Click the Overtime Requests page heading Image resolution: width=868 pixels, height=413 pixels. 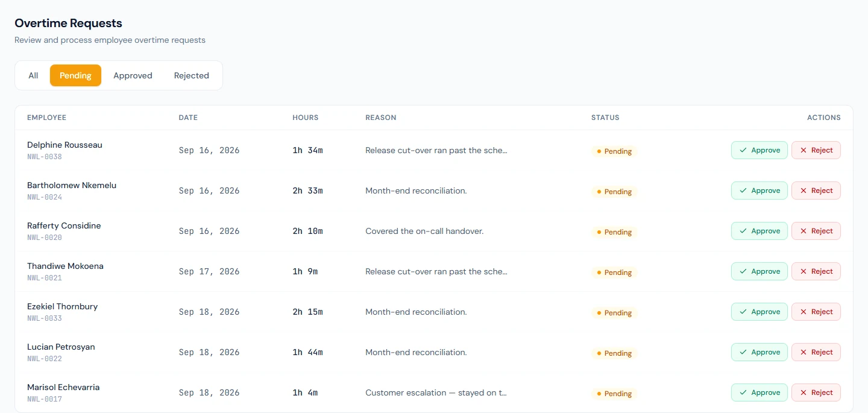pos(68,23)
